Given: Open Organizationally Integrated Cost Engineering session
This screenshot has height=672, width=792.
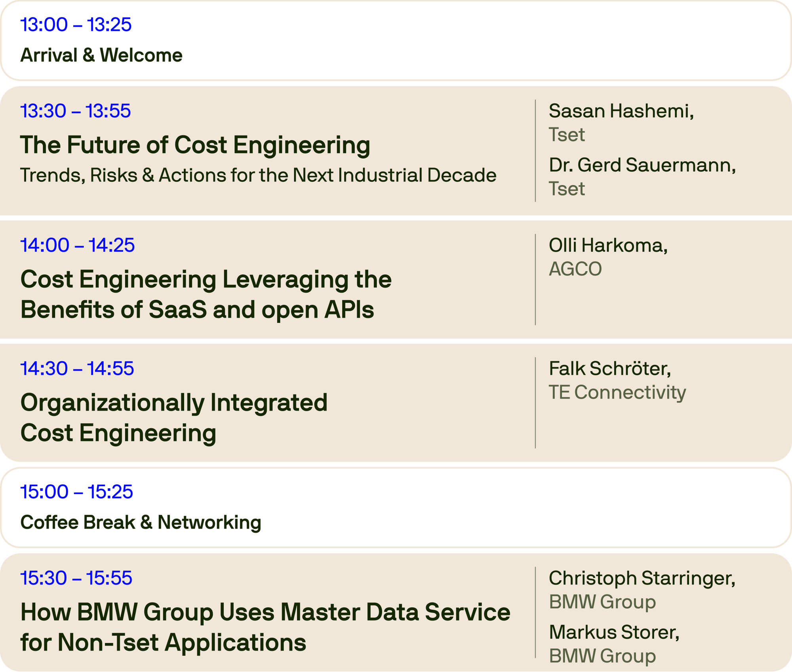Looking at the screenshot, I should [174, 417].
